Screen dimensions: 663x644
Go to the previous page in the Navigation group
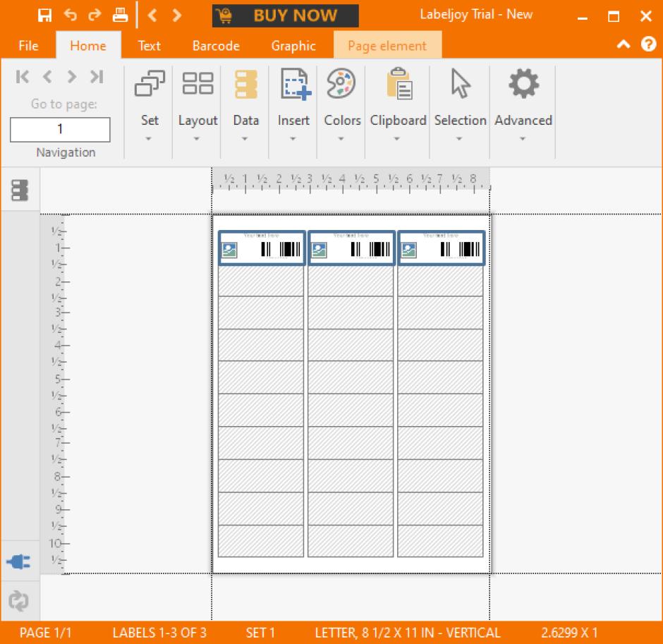click(47, 77)
